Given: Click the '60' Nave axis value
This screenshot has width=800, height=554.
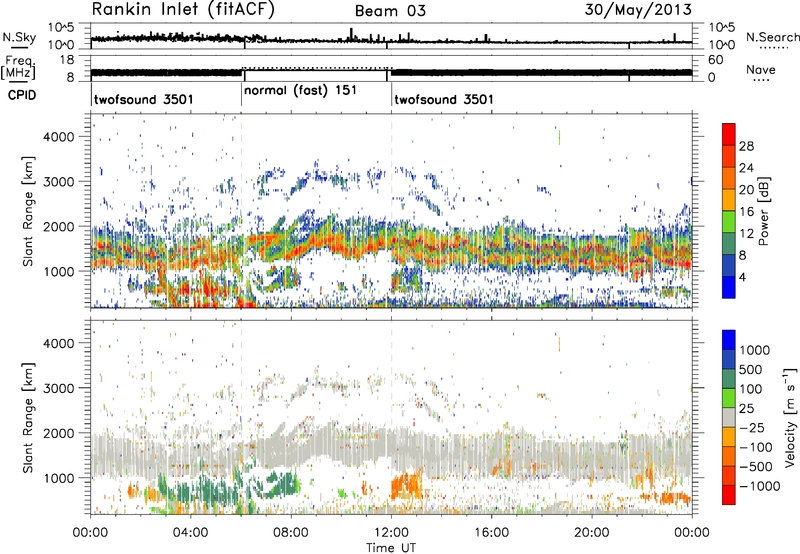Looking at the screenshot, I should 715,60.
